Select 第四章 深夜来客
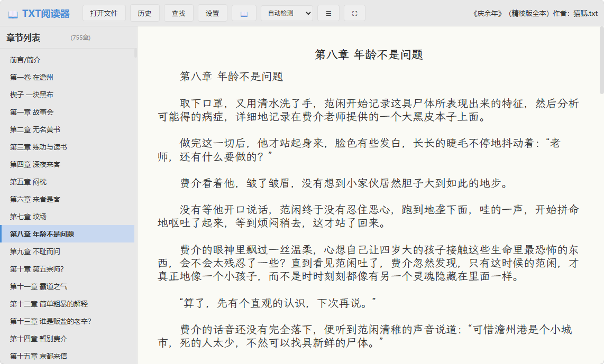 pyautogui.click(x=67, y=164)
